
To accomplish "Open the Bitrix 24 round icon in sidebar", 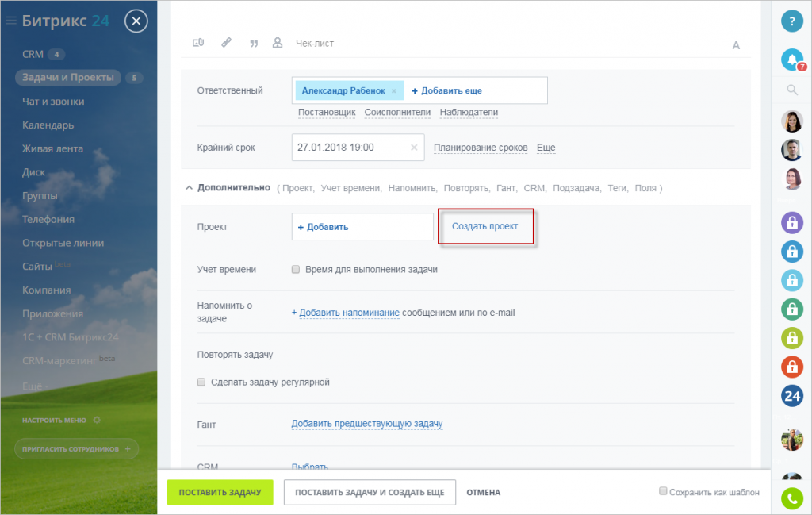I will tap(792, 396).
